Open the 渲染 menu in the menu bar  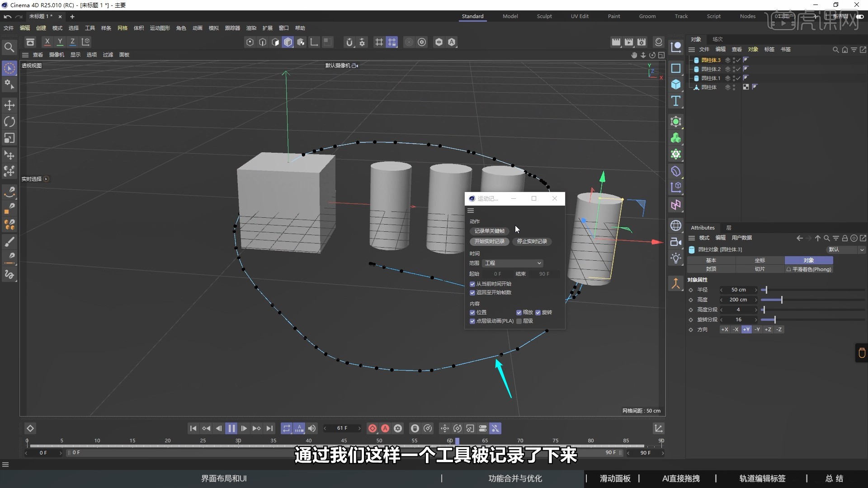point(251,28)
